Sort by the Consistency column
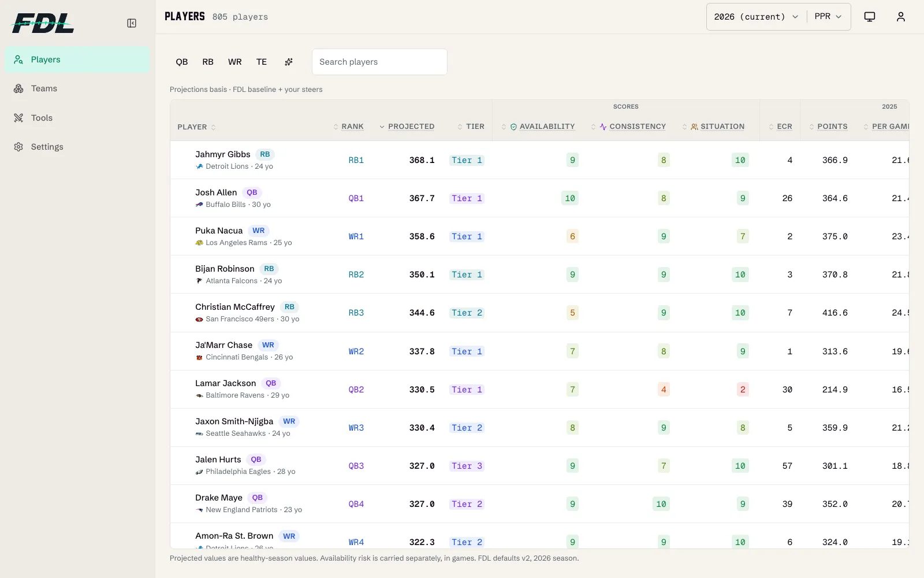This screenshot has width=924, height=578. 628,127
